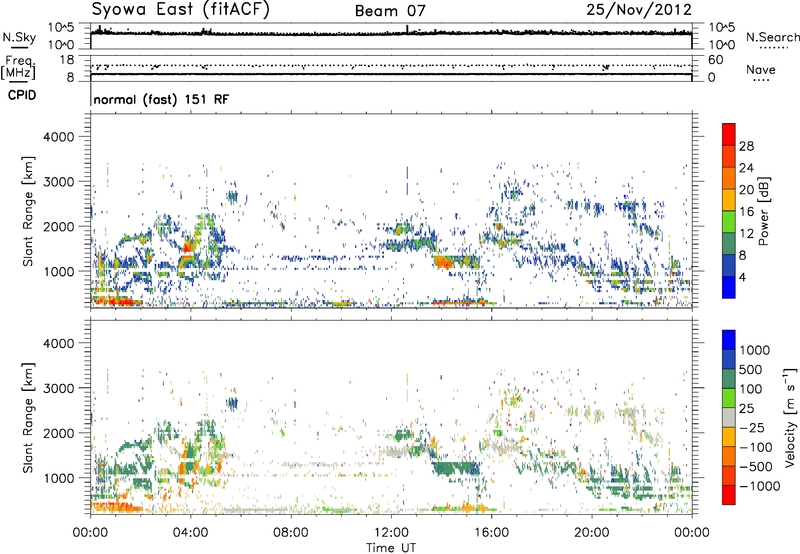
Task: Click the 3000 tick label on the power panel
Action: click(x=59, y=182)
